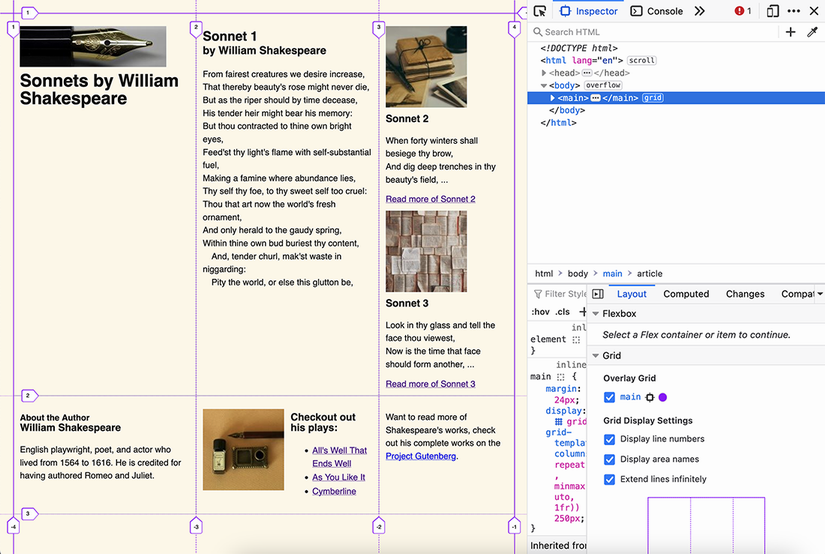This screenshot has height=554, width=825.
Task: Uncheck the main overlay grid checkbox
Action: (610, 397)
